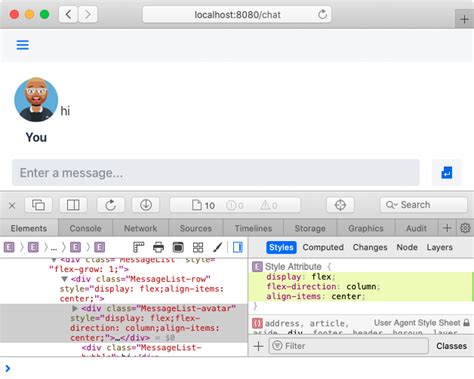This screenshot has width=474, height=379.
Task: Click the console warnings count indicator
Action: click(x=268, y=205)
